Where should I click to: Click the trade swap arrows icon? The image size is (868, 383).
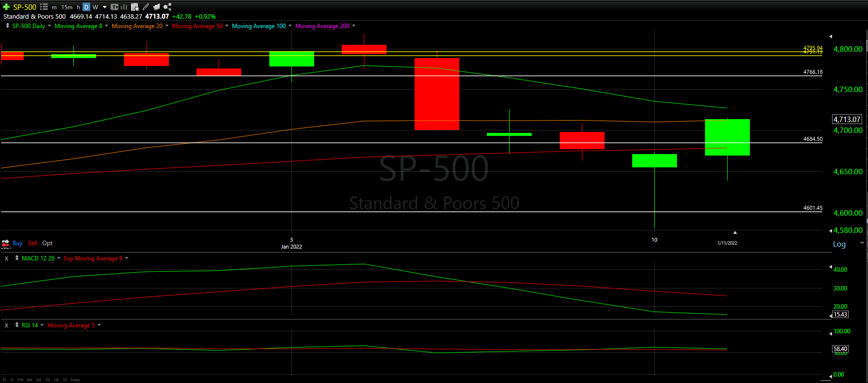tap(5, 243)
